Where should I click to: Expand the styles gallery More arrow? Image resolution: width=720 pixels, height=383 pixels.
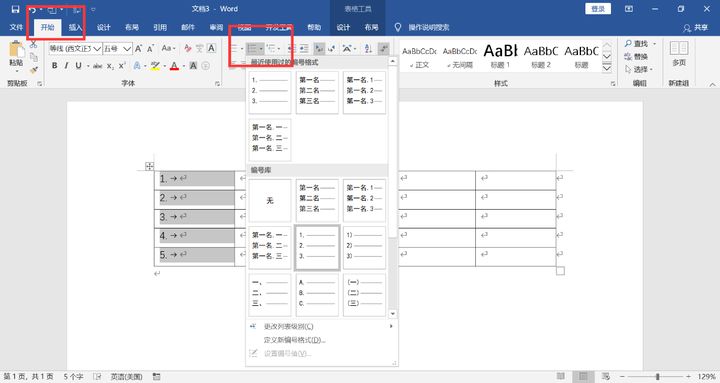[607, 68]
